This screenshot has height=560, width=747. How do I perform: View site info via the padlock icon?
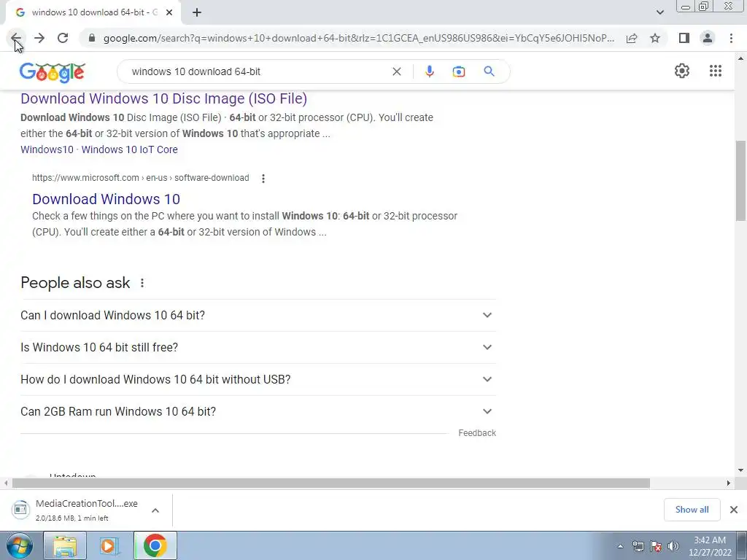(x=92, y=38)
